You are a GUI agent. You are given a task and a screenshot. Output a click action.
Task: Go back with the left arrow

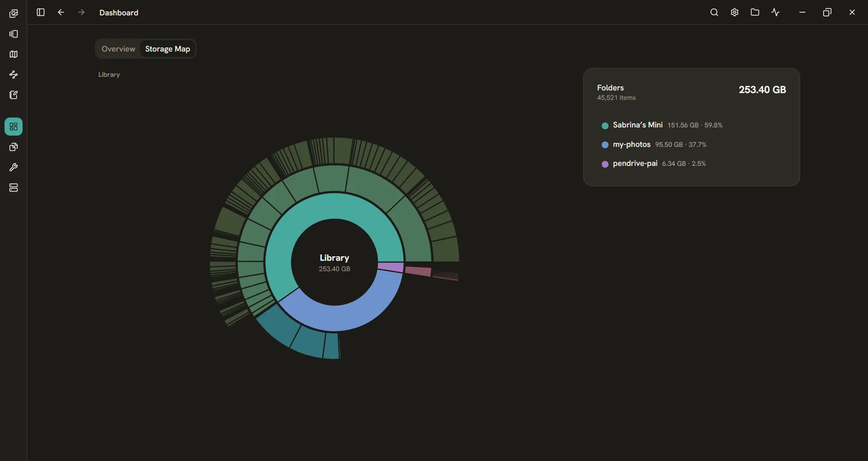click(61, 12)
